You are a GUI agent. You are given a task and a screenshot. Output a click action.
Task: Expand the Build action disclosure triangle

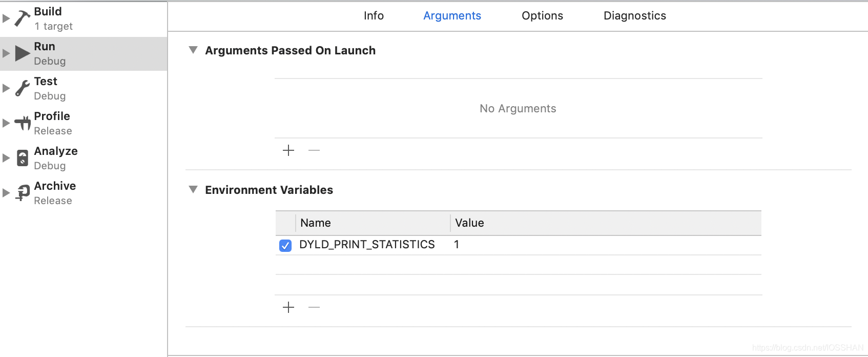click(6, 18)
